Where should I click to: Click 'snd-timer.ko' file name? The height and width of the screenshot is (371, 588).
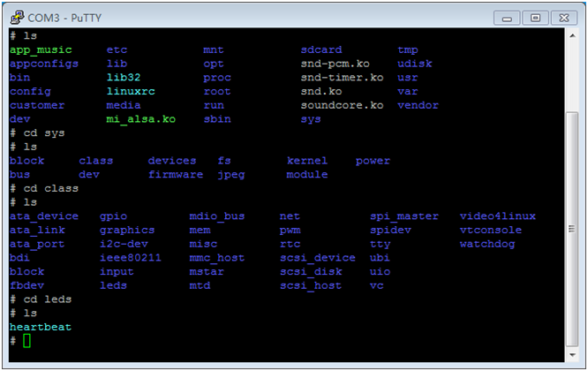tap(342, 77)
